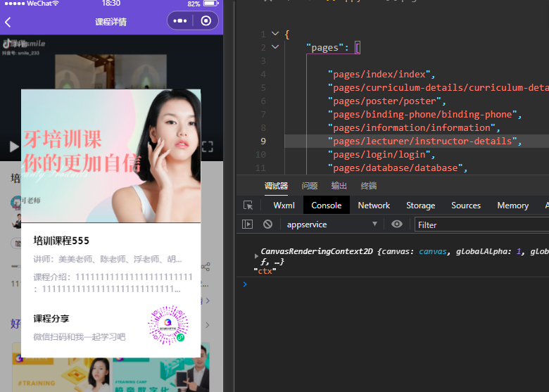Play the course video
Viewport: 549px width, 392px height.
point(14,146)
